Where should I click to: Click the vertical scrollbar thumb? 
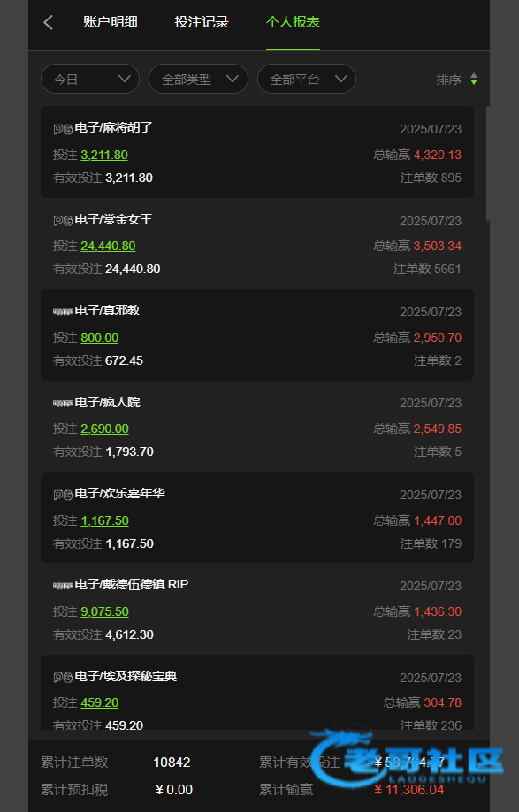click(487, 163)
